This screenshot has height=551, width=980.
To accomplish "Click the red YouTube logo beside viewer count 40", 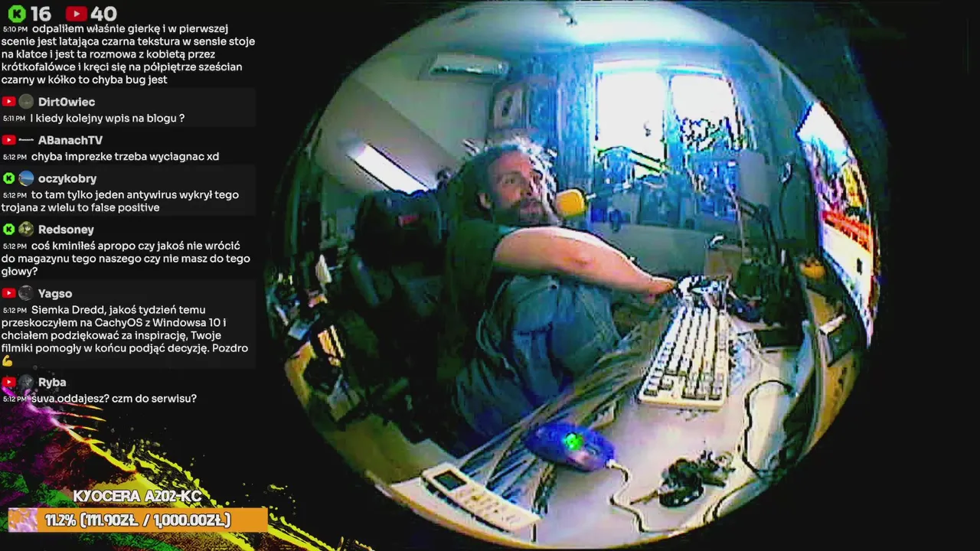I will click(x=76, y=14).
